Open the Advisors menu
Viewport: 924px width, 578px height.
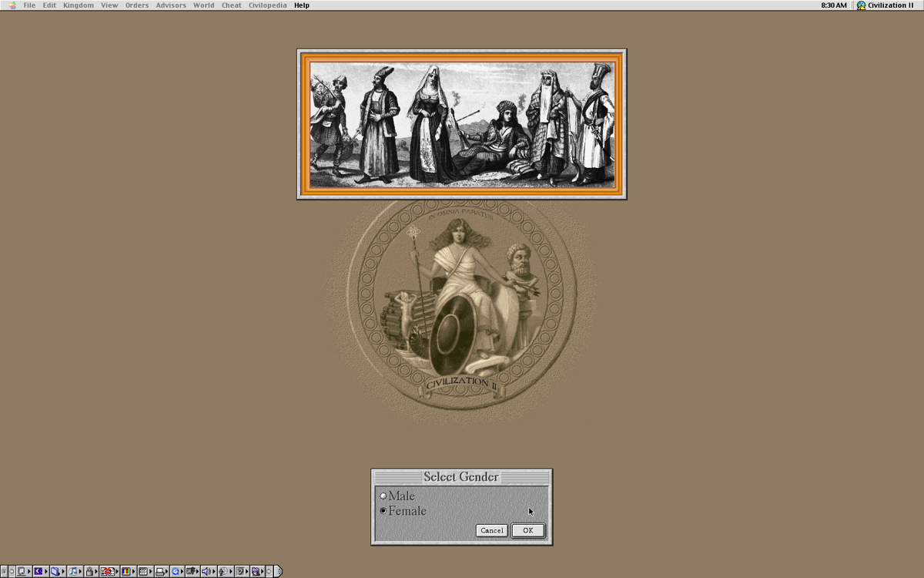pyautogui.click(x=170, y=5)
